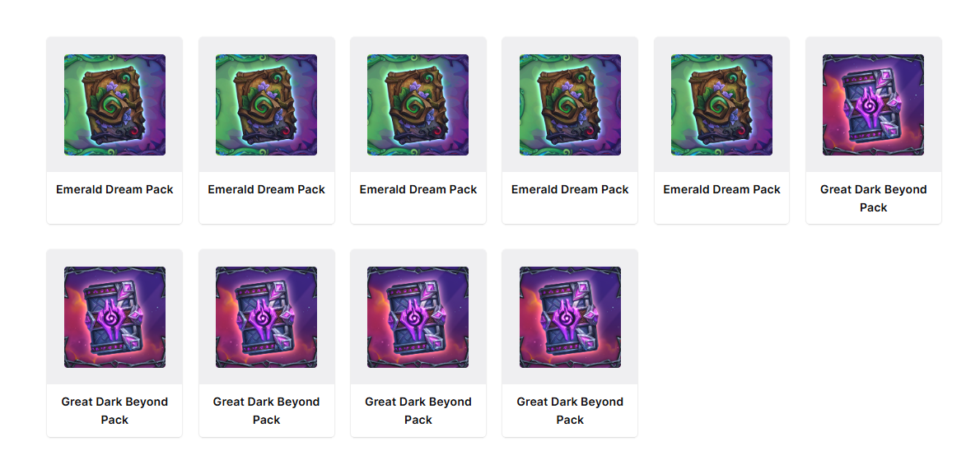
Task: Open the second Emerald Dream Pack label
Action: 266,189
